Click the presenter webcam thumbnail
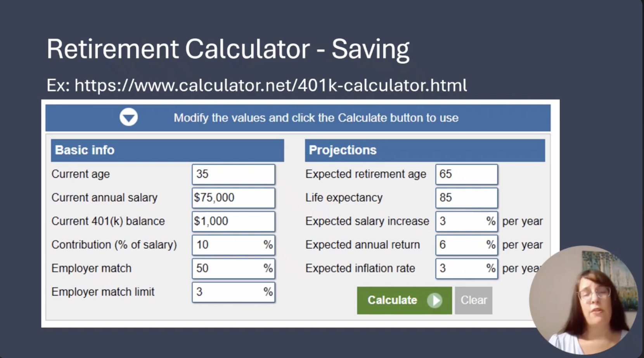 tap(584, 300)
